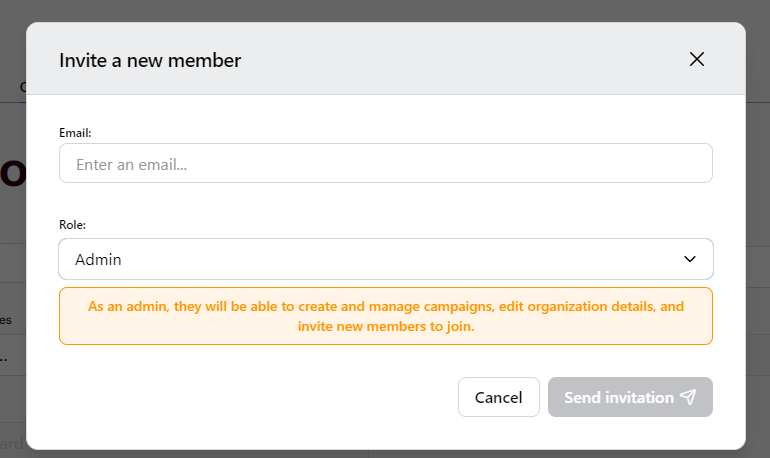770x458 pixels.
Task: Click the dimmed backdrop right of the dialog
Action: coord(758,236)
